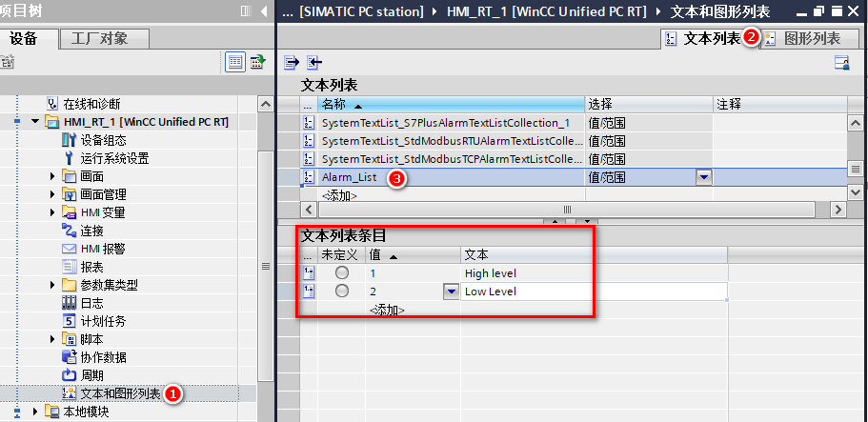The image size is (868, 422).
Task: Collapse the HMI_RT_1 tree node
Action: [x=35, y=122]
